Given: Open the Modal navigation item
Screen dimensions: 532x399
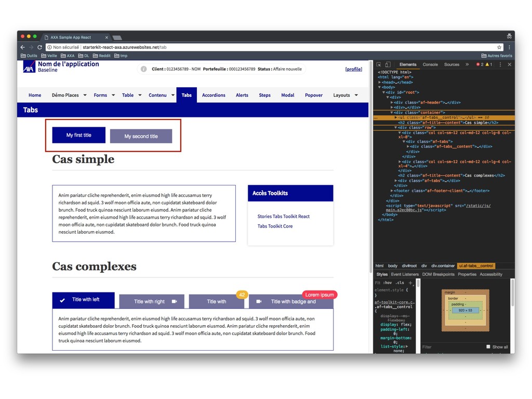Looking at the screenshot, I should click(288, 96).
